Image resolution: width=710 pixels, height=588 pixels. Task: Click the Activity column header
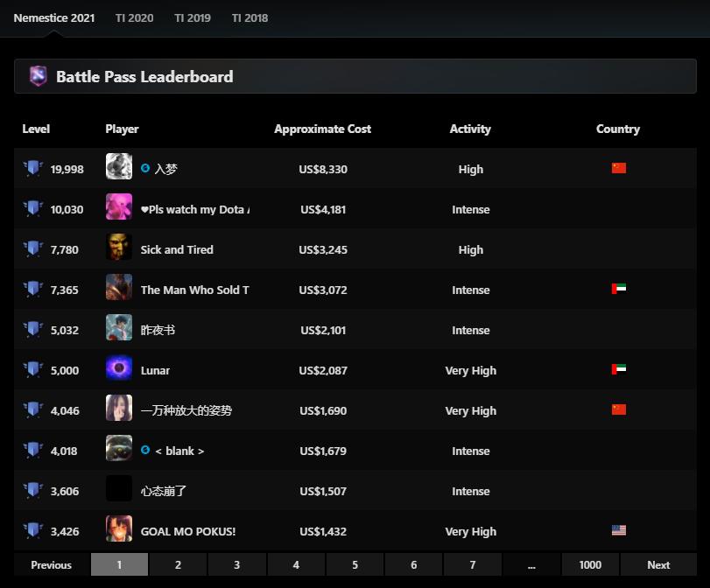coord(470,129)
